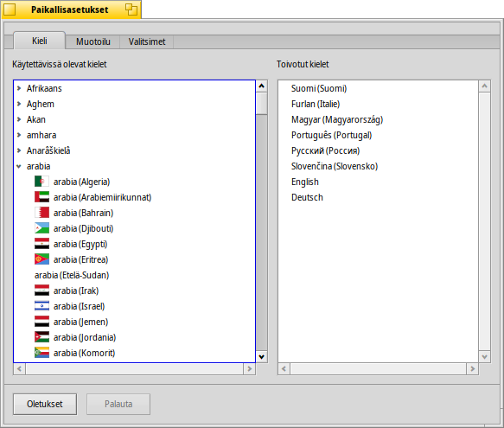The width and height of the screenshot is (504, 428).
Task: Expand the Aghem language group
Action: (19, 104)
